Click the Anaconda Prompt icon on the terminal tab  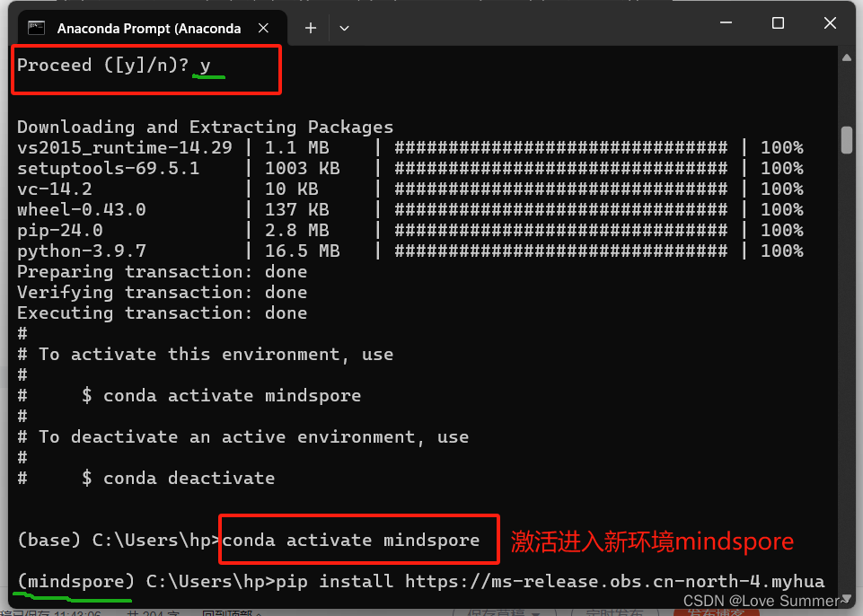36,28
